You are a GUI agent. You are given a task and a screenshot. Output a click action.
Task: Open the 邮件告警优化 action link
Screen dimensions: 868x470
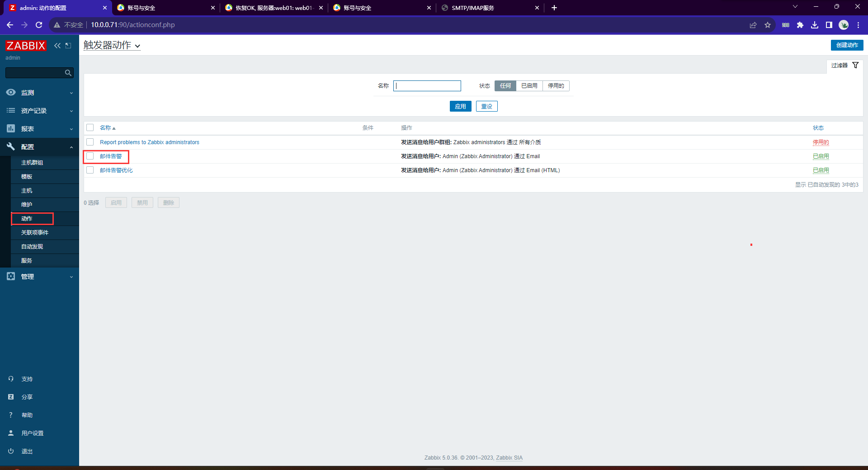pyautogui.click(x=116, y=170)
